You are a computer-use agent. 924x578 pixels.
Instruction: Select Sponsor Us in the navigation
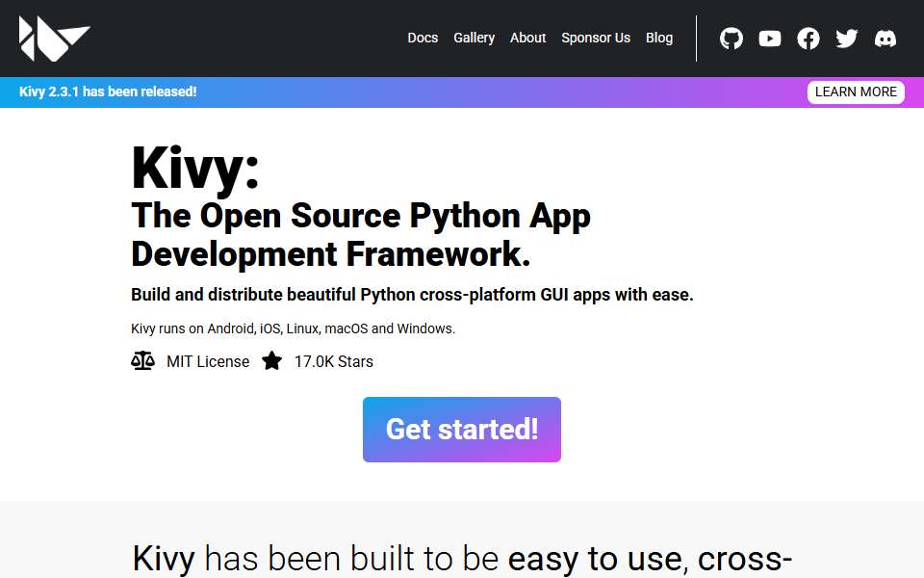[596, 38]
